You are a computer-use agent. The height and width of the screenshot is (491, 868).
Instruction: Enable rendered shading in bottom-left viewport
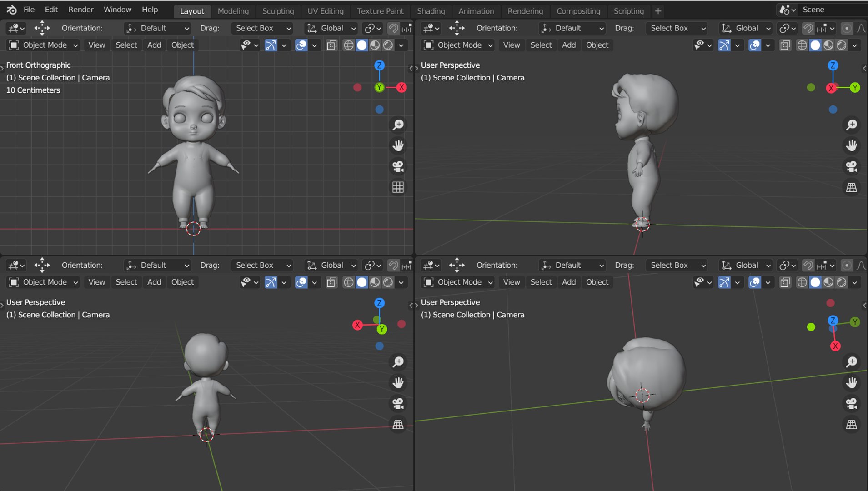pyautogui.click(x=388, y=282)
